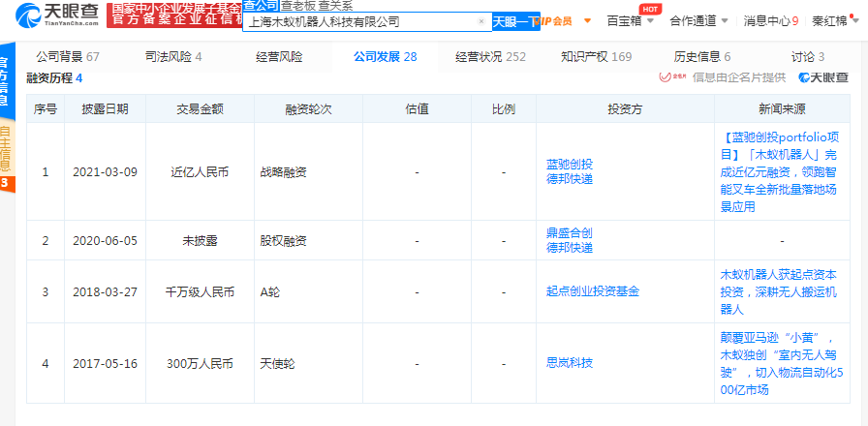Switch to 公司背景 tab
This screenshot has width=868, height=426.
[68, 56]
